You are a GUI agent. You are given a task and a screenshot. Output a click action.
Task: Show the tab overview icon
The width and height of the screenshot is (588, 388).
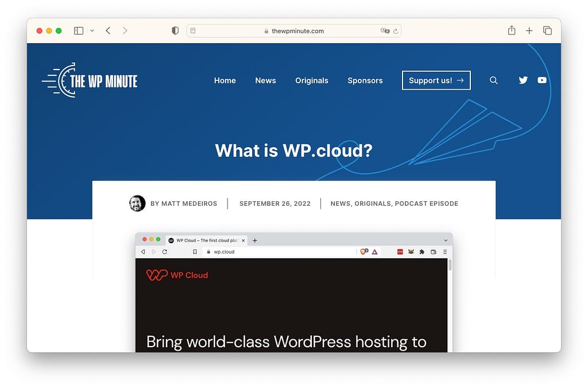click(x=547, y=31)
